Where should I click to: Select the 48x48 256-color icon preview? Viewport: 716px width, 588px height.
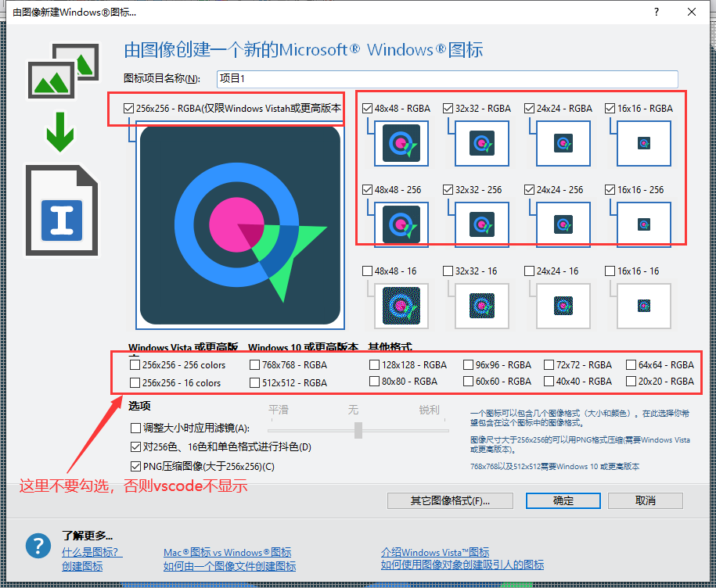pyautogui.click(x=401, y=224)
